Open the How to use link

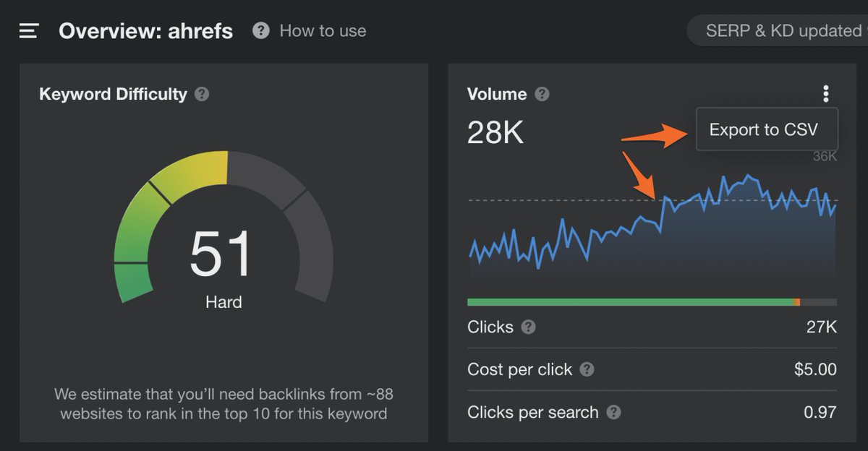tap(323, 31)
